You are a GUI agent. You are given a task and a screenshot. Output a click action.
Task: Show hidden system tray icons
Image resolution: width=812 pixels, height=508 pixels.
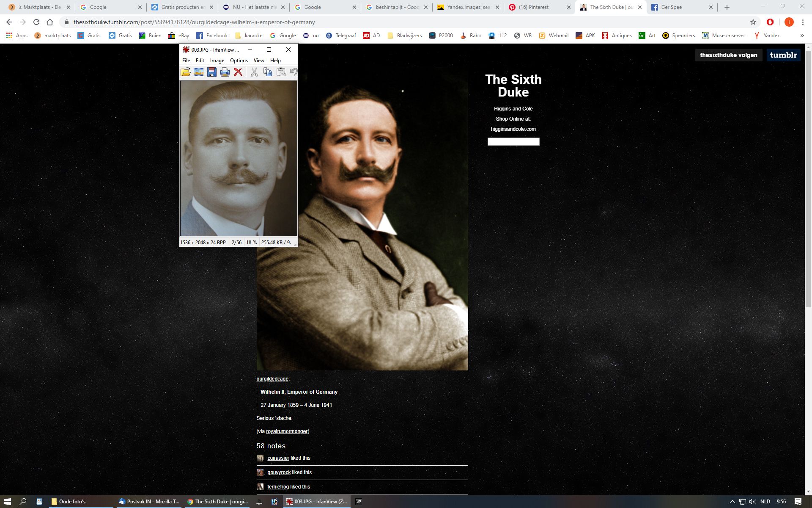(x=732, y=502)
